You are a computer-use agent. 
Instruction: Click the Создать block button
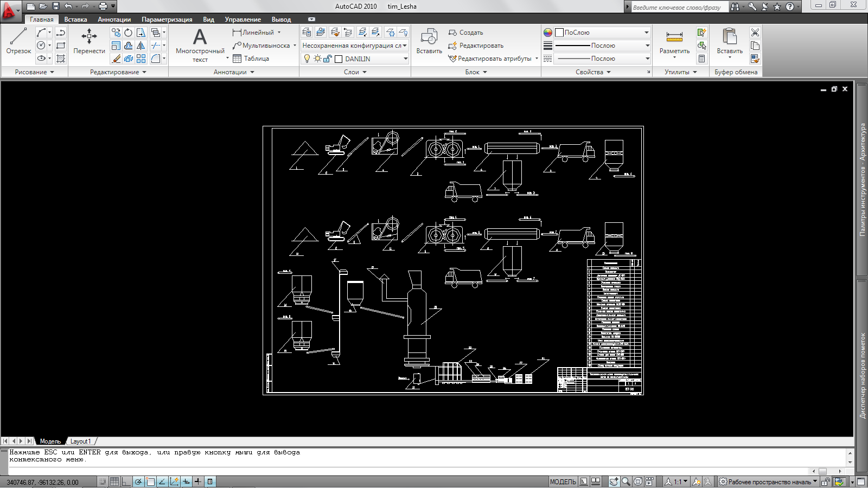[465, 33]
